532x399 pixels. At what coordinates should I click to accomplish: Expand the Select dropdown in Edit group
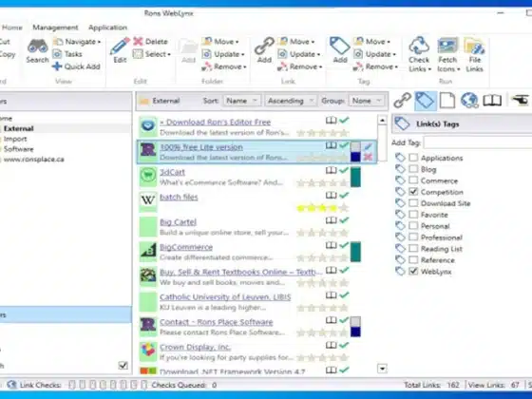point(152,54)
